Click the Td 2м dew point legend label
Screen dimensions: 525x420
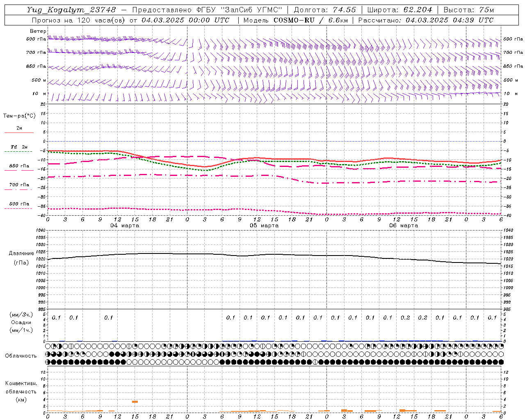pyautogui.click(x=19, y=147)
